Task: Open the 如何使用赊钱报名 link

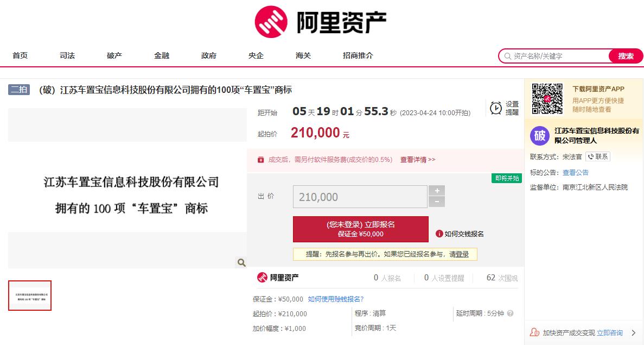Action: (335, 299)
